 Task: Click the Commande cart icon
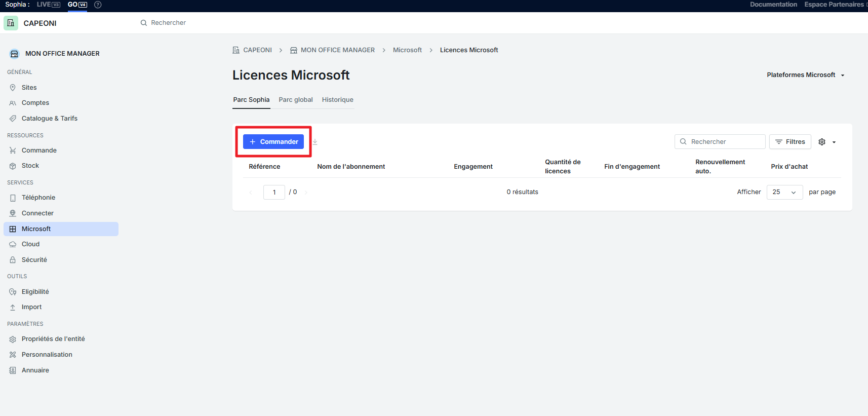13,150
